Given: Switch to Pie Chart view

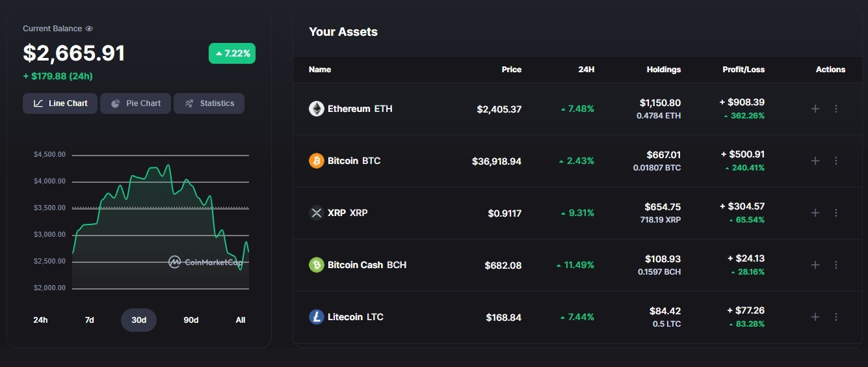Looking at the screenshot, I should point(135,103).
